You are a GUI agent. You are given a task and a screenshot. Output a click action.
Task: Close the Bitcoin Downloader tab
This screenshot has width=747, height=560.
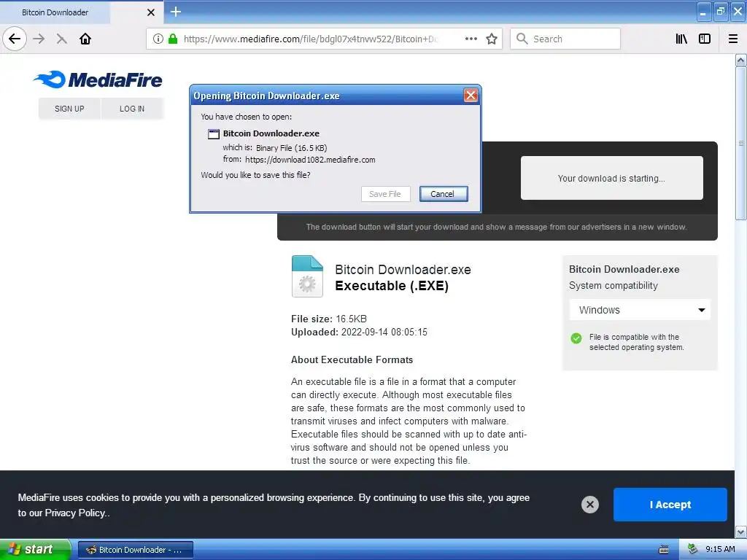150,12
